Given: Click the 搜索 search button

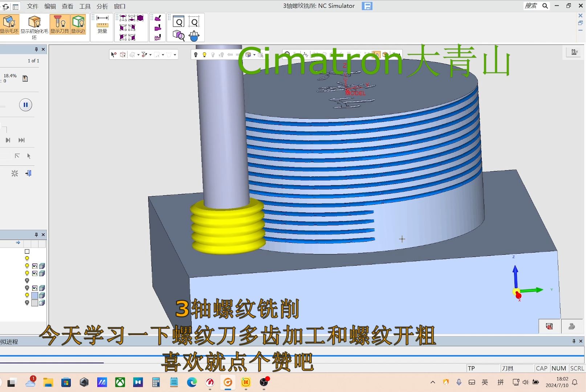Looking at the screenshot, I should [x=545, y=6].
